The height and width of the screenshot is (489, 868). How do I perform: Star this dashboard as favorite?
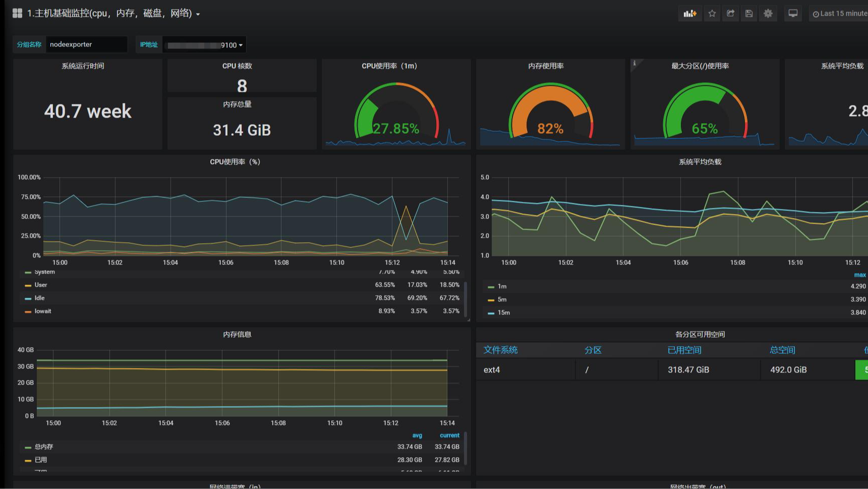point(712,13)
